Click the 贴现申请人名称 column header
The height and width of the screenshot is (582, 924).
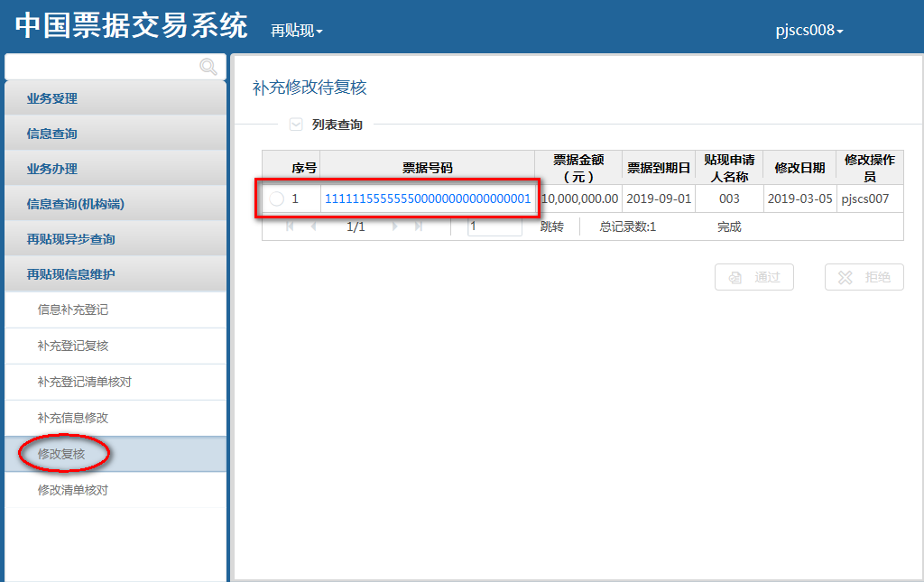[729, 168]
